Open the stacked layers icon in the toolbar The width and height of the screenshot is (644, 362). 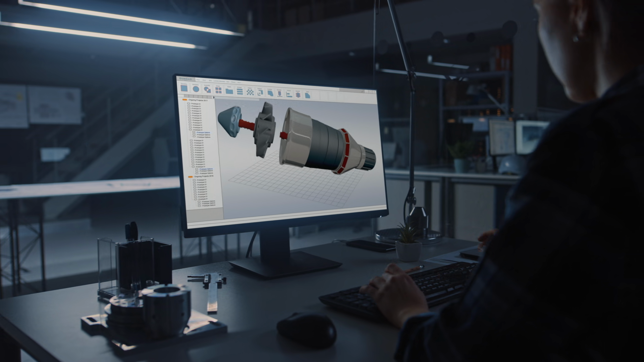[x=298, y=95]
